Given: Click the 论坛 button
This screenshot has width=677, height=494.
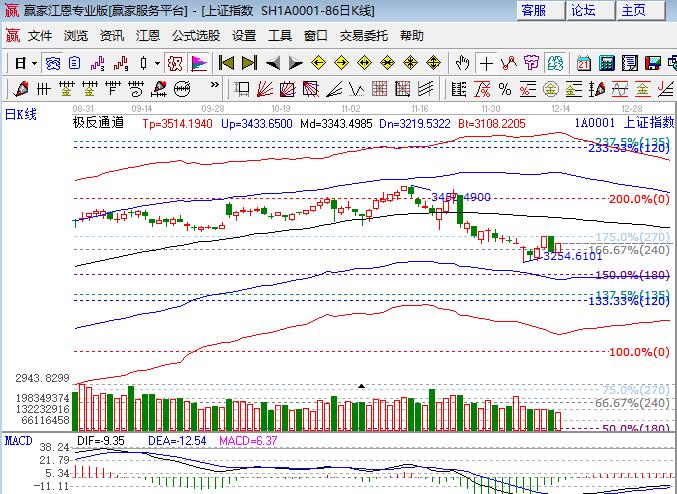Looking at the screenshot, I should pos(584,10).
